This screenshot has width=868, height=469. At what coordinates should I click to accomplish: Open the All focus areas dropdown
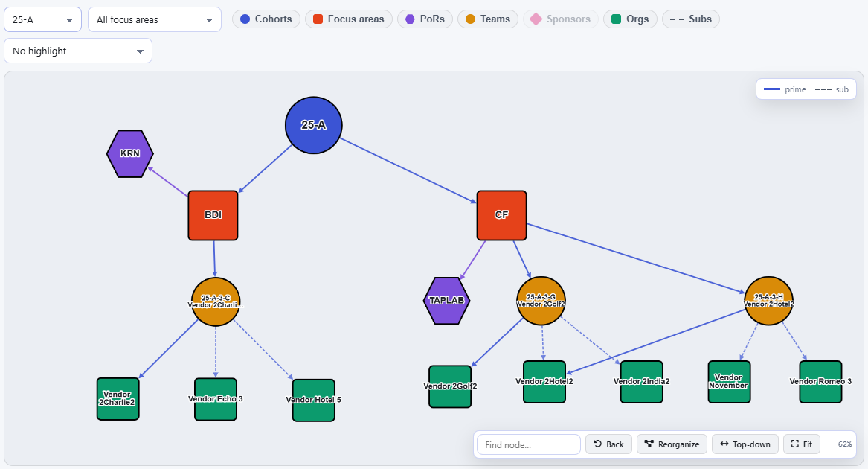[155, 19]
